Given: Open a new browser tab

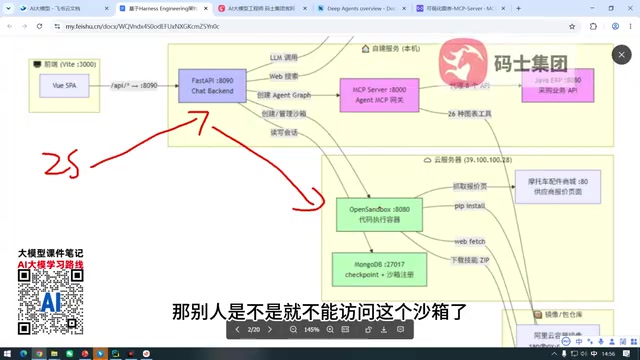Looking at the screenshot, I should 518,8.
